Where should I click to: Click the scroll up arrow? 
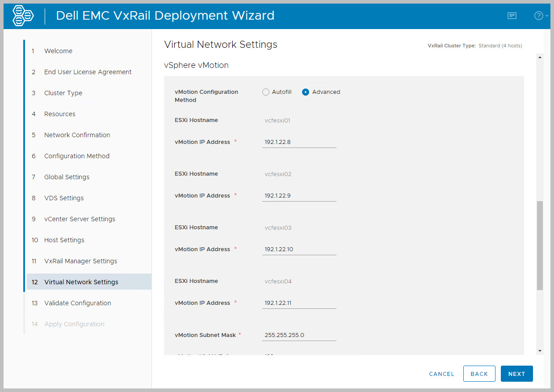[x=540, y=57]
